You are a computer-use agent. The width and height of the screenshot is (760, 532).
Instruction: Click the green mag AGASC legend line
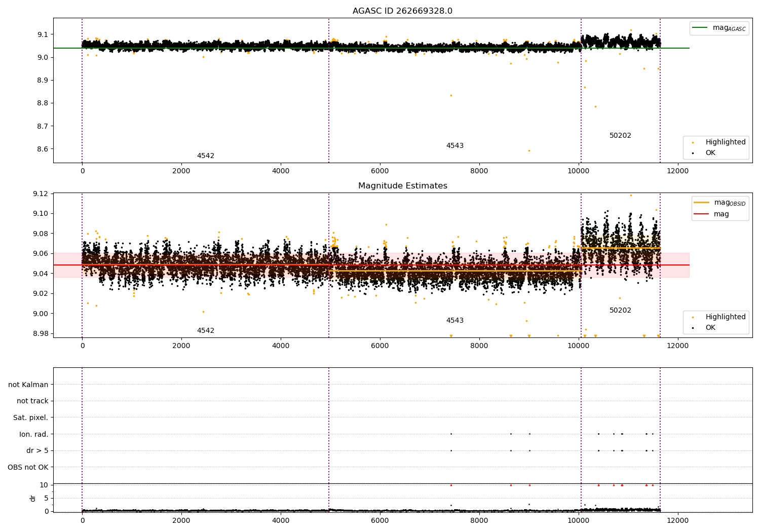(x=700, y=28)
